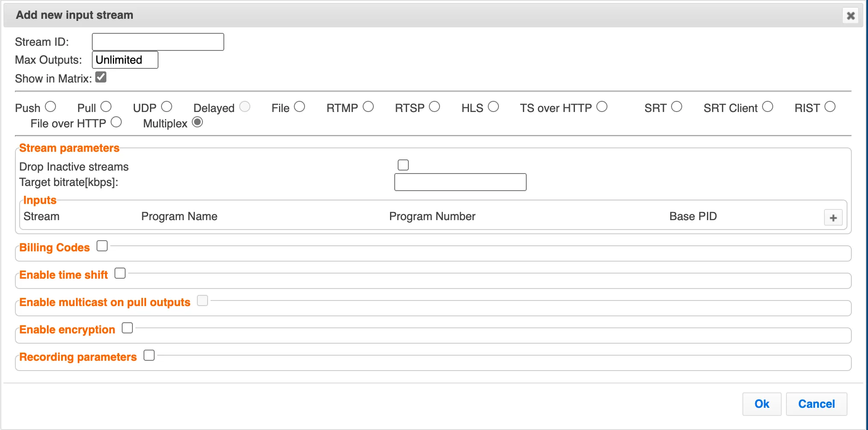Add a new input row with the plus icon
Screen dimensions: 868x430
[x=833, y=218]
